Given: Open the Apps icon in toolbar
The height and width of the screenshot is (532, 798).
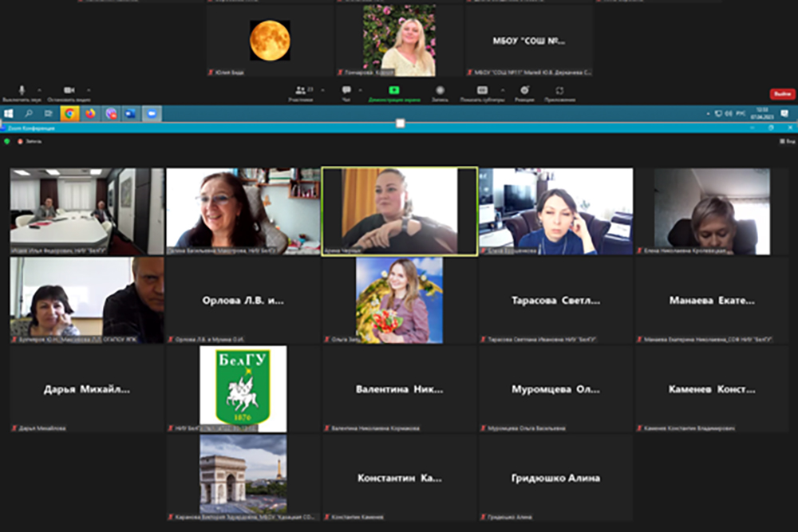Looking at the screenshot, I should click(x=560, y=90).
